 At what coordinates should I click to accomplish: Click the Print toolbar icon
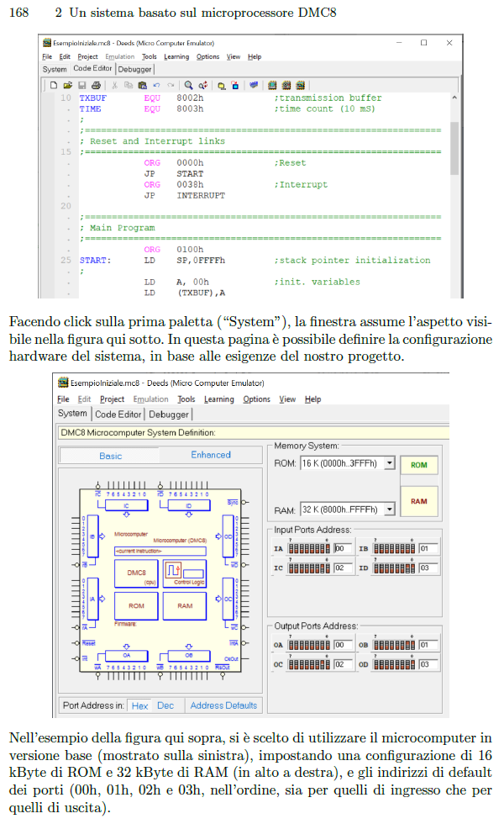pos(96,85)
